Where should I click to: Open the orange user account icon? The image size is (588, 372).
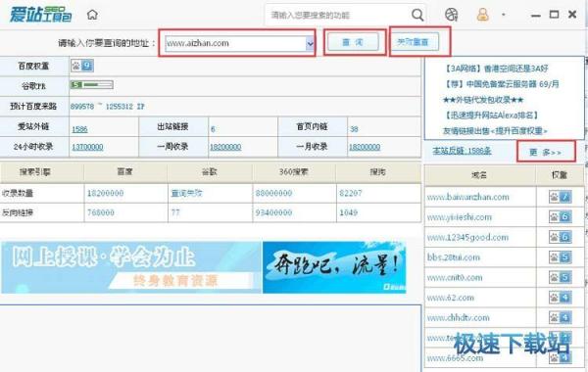click(482, 15)
